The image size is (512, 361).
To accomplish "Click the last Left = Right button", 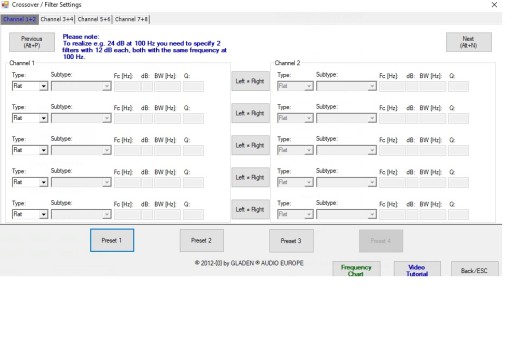I will 250,209.
